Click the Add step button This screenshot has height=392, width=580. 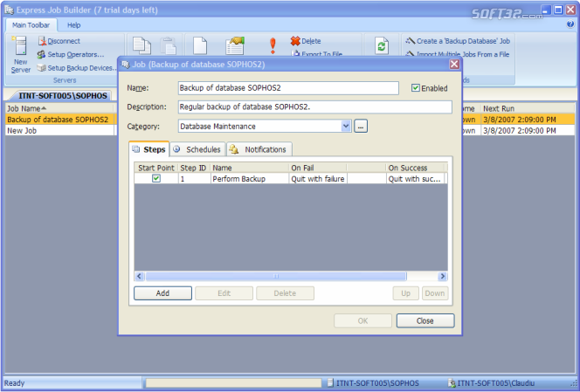click(x=162, y=293)
